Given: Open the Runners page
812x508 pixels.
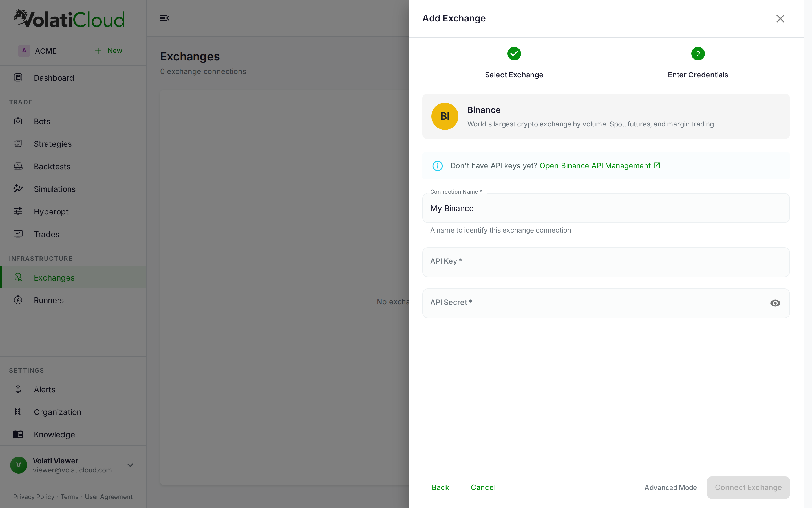Looking at the screenshot, I should (x=73, y=300).
